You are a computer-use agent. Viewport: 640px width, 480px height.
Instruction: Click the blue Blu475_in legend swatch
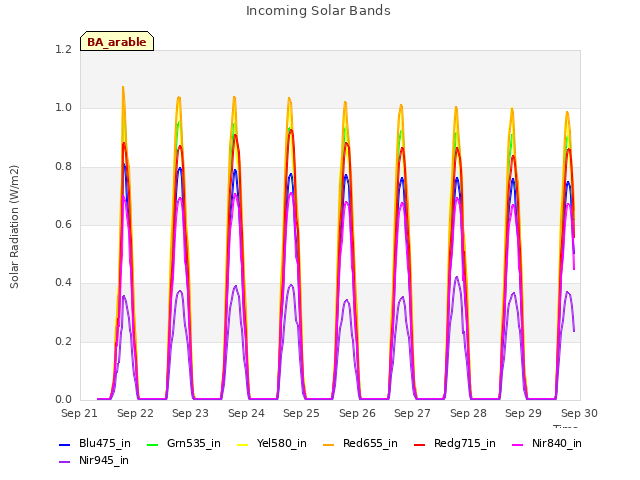pos(64,444)
